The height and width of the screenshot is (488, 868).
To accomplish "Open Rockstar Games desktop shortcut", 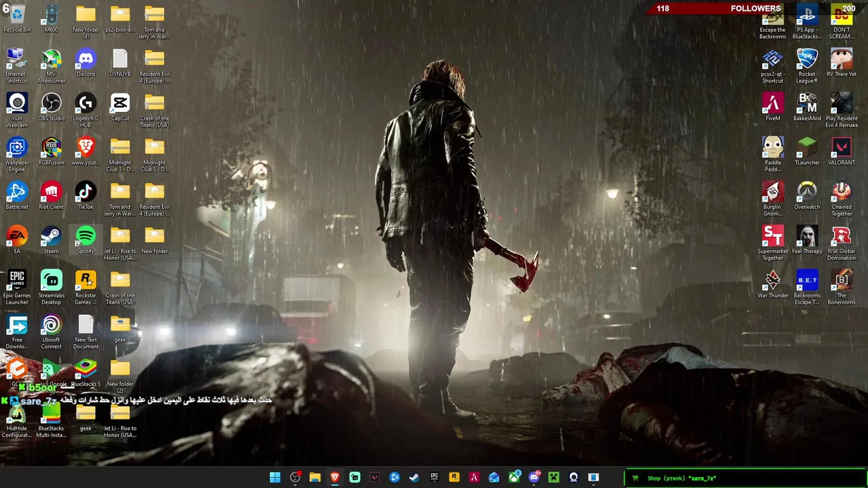I will pyautogui.click(x=85, y=287).
